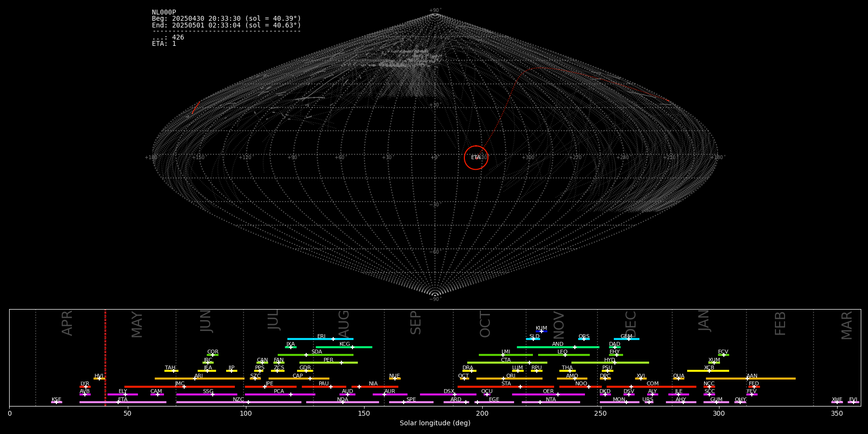Screen dimensions: 868x434
Task: Click the 300 tick label on solar longitude axis
Action: 719,414
